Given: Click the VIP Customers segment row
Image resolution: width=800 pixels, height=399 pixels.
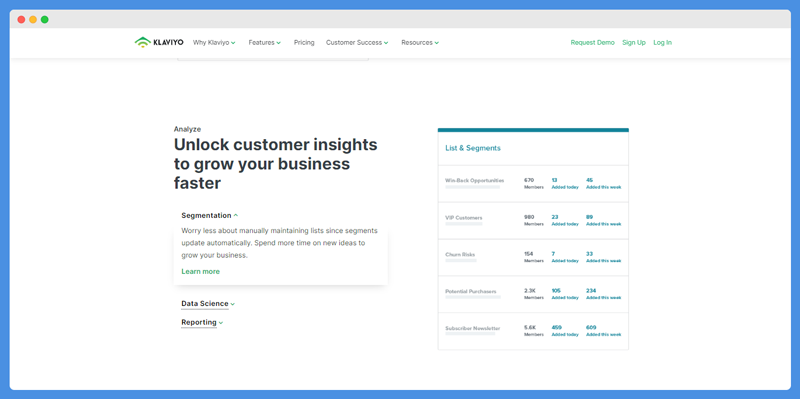Looking at the screenshot, I should pyautogui.click(x=533, y=220).
